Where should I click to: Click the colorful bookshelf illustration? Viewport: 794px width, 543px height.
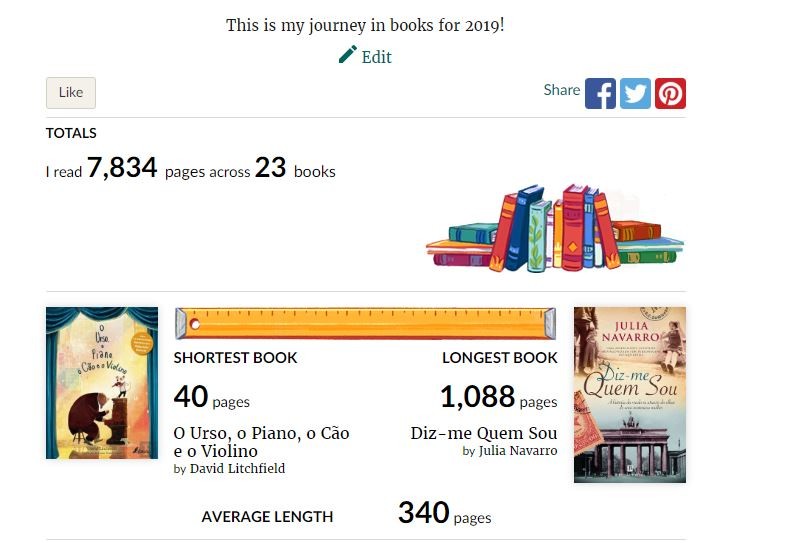pyautogui.click(x=555, y=228)
